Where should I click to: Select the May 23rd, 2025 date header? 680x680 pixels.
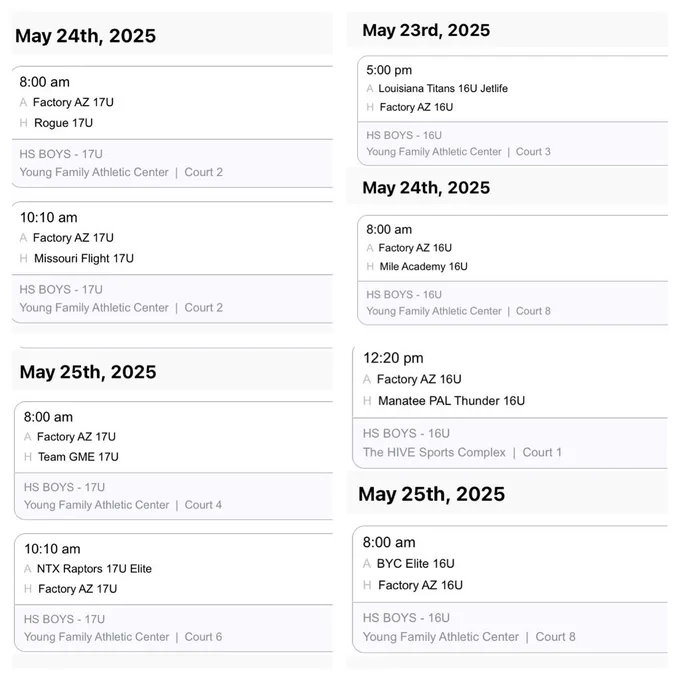[426, 30]
